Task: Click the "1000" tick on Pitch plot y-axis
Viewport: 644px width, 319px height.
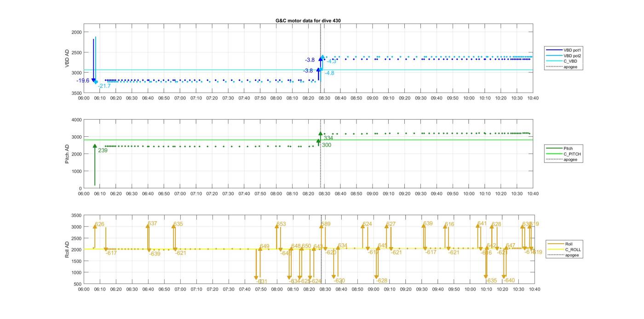Action: click(76, 171)
